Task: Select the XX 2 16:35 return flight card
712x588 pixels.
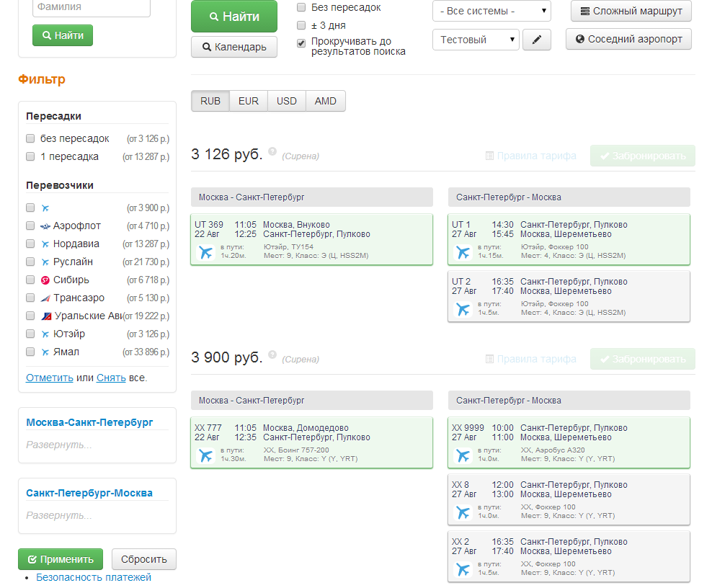Action: pyautogui.click(x=569, y=557)
